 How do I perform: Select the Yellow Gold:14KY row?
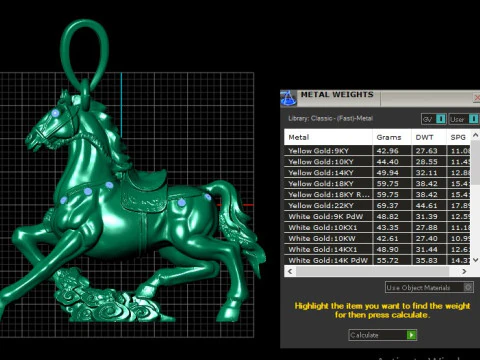tap(377, 173)
